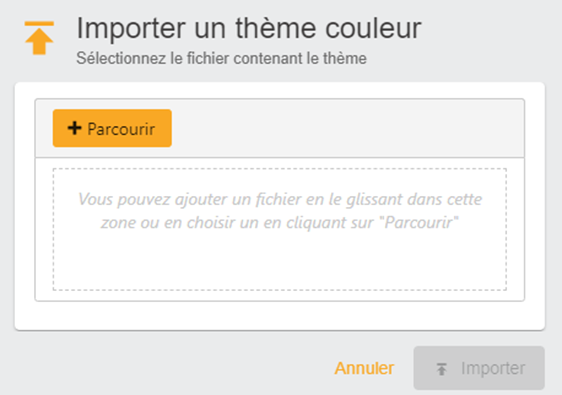Click the word "couleur" in the heading
Screen dimensions: 562x395
pyautogui.click(x=373, y=28)
